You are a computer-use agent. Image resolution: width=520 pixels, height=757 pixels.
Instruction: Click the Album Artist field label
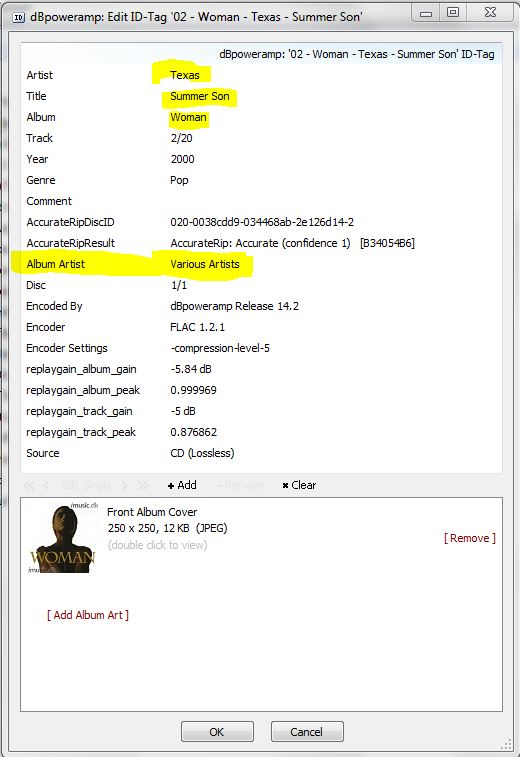click(x=56, y=264)
